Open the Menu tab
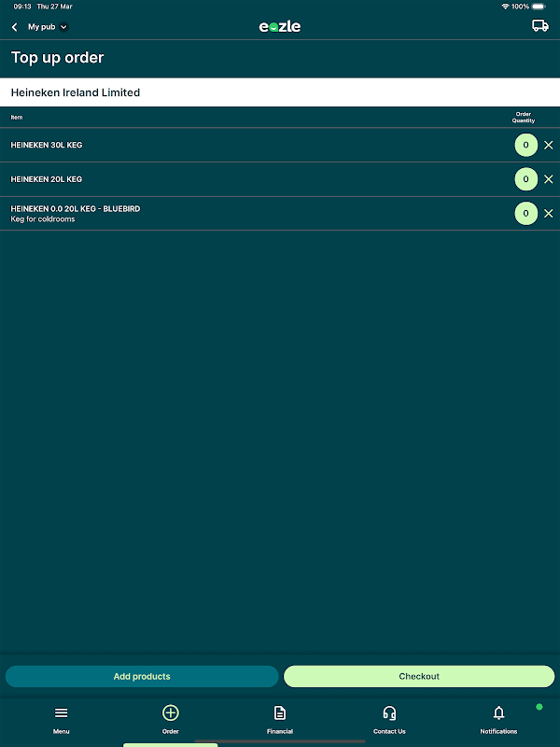This screenshot has height=747, width=560. tap(61, 720)
